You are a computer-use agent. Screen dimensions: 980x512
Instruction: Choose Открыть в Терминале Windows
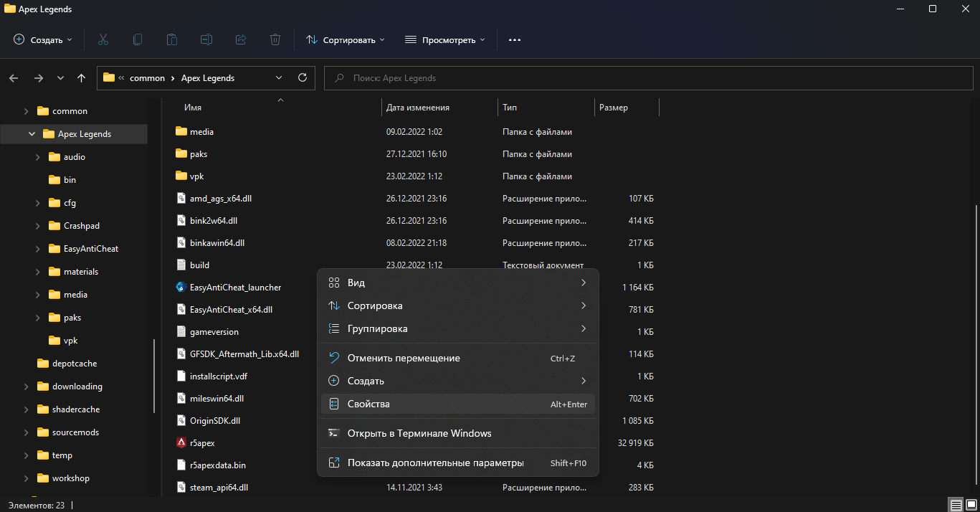(x=458, y=433)
